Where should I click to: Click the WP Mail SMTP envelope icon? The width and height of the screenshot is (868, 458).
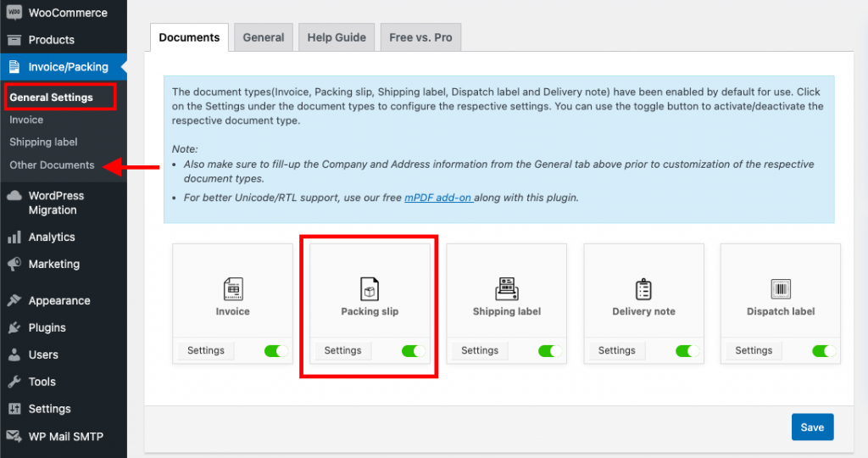pyautogui.click(x=14, y=437)
